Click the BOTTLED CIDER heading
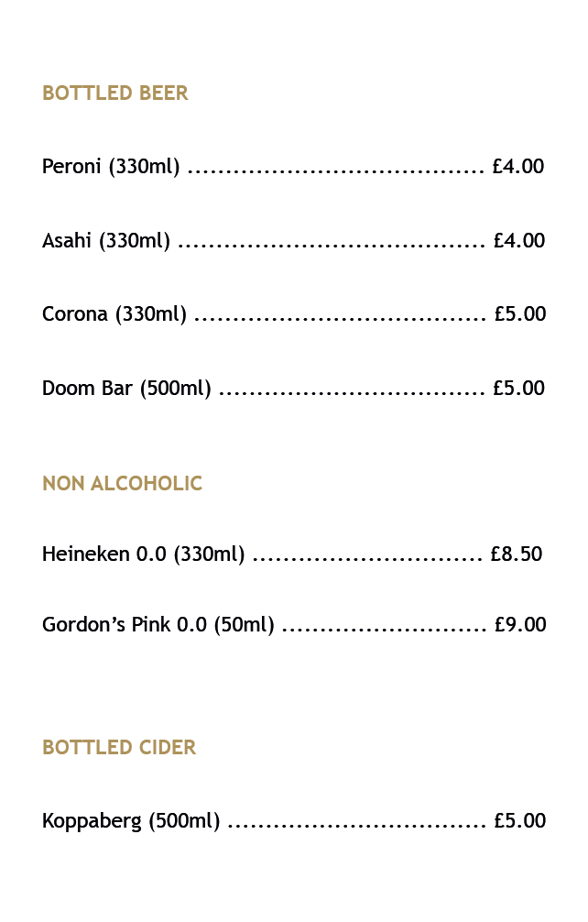 tap(119, 747)
